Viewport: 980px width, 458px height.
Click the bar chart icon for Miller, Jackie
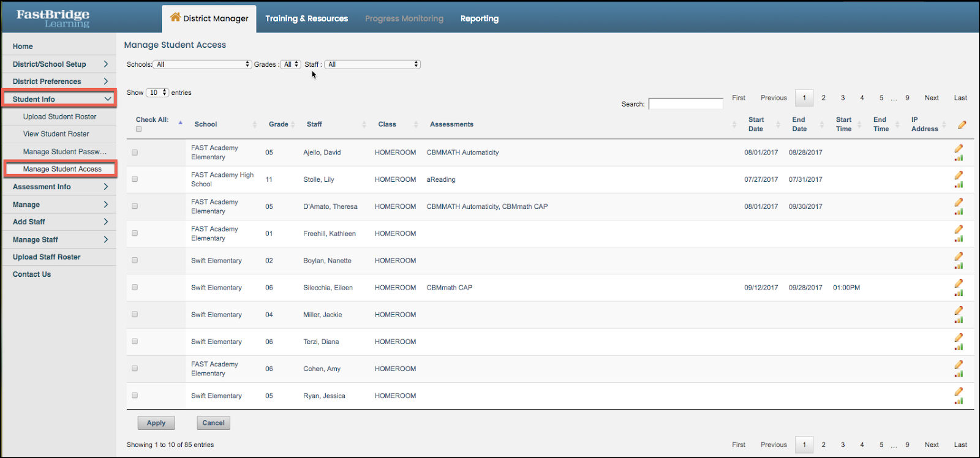(959, 320)
